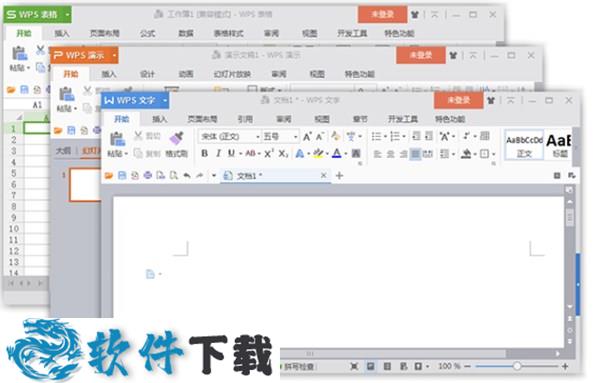Click the Format Painter brush icon
This screenshot has height=383, width=600.
click(x=176, y=138)
